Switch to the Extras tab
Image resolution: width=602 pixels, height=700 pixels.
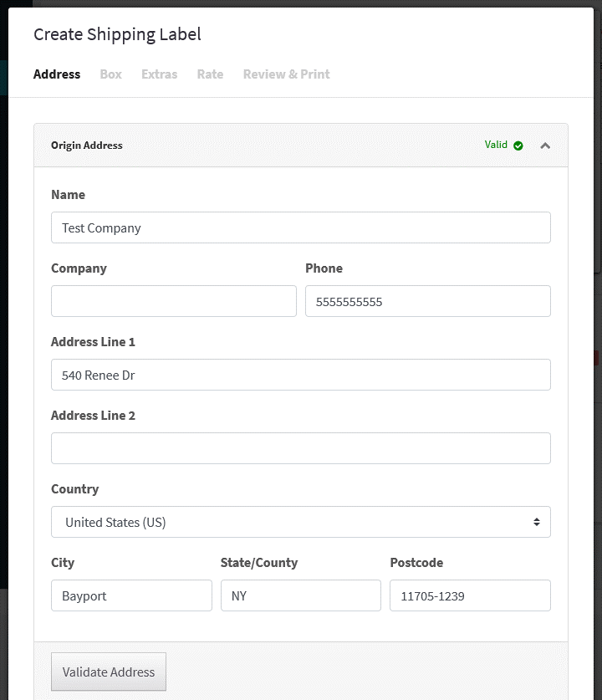point(160,74)
